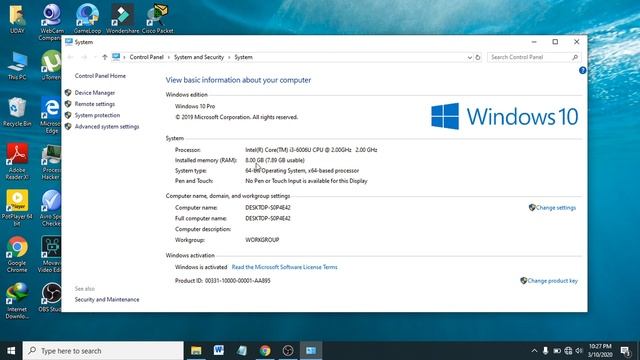Select PotPlayer 64 bit desktop icon

coord(17,208)
